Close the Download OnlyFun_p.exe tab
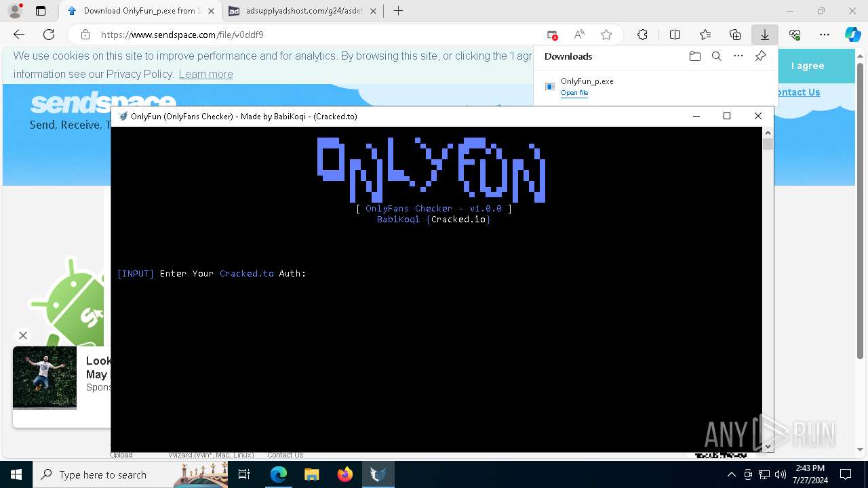 click(x=212, y=11)
